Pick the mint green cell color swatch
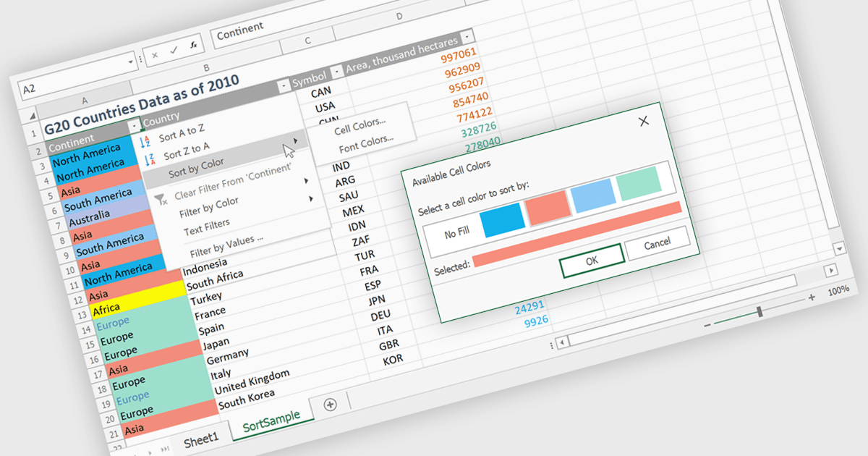This screenshot has height=456, width=868. click(639, 184)
